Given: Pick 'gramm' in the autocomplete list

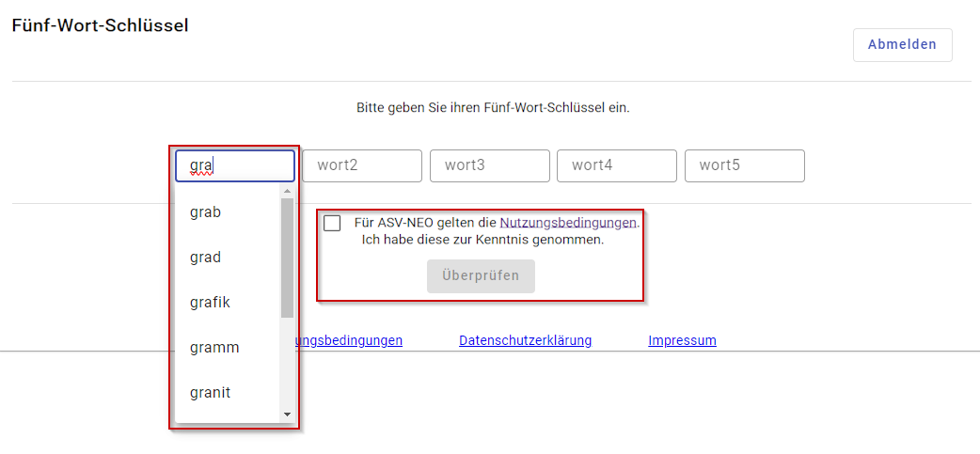Looking at the screenshot, I should 228,347.
